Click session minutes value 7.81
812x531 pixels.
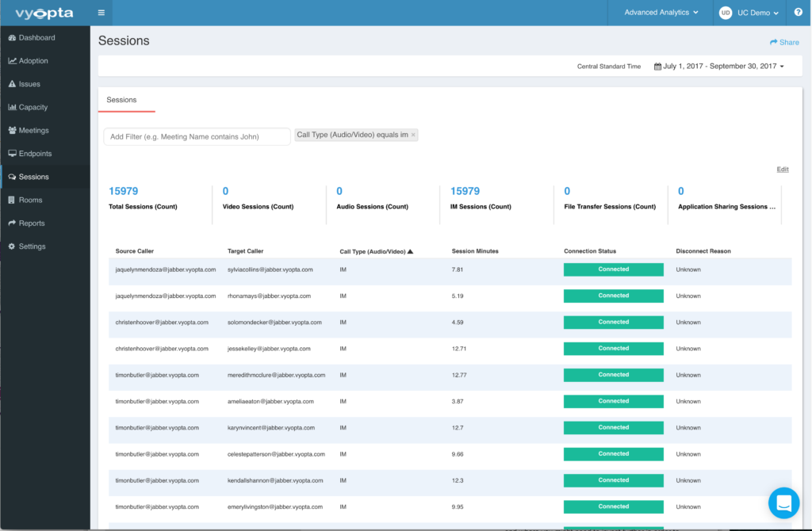click(x=458, y=269)
